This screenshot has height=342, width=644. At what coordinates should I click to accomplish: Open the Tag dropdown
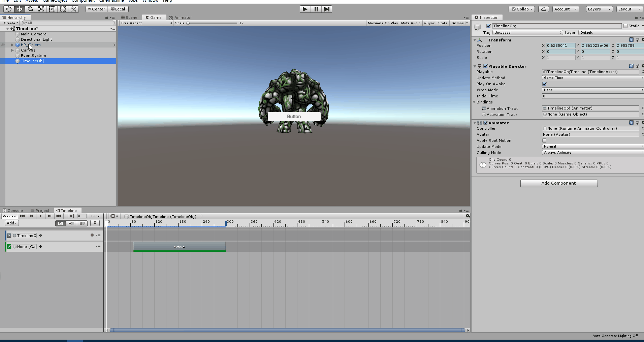527,33
